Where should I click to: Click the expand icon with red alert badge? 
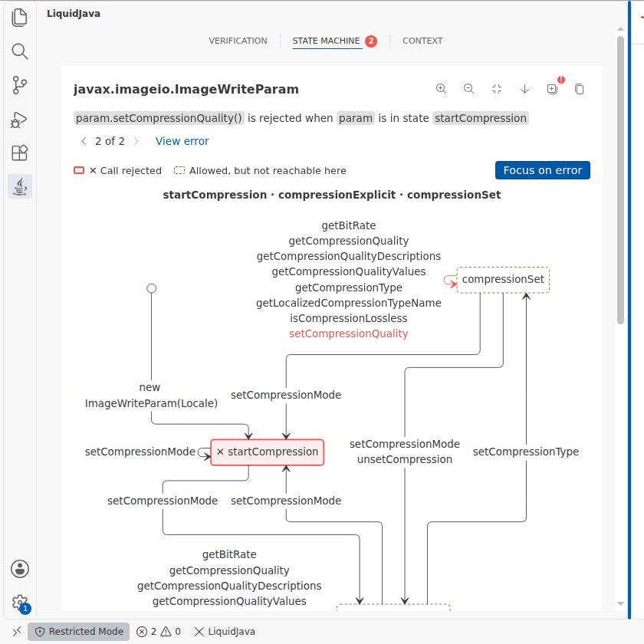(553, 89)
